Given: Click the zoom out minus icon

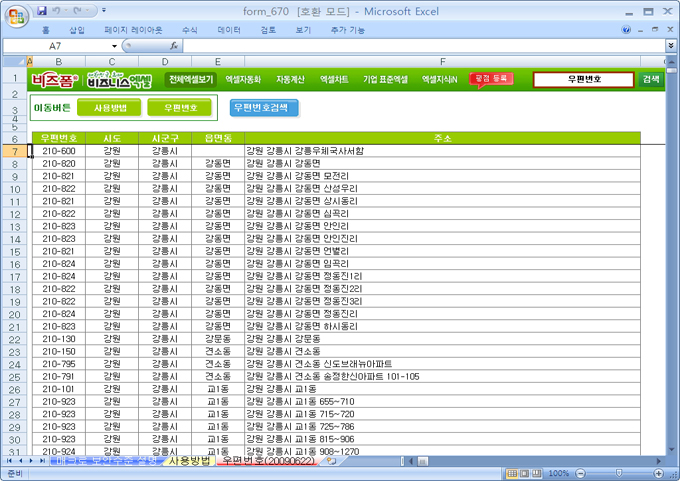Looking at the screenshot, I should [x=579, y=473].
